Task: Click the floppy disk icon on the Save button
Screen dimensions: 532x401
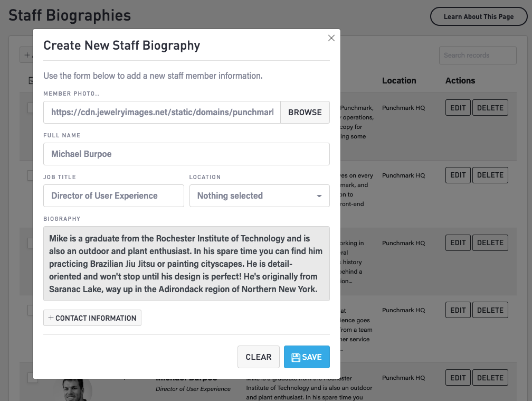Action: (x=297, y=357)
